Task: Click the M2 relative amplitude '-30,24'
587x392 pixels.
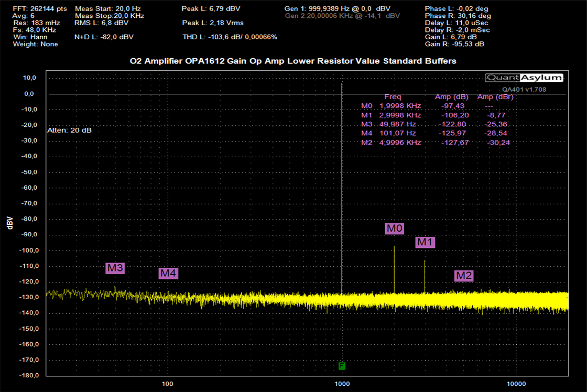Action: point(498,143)
